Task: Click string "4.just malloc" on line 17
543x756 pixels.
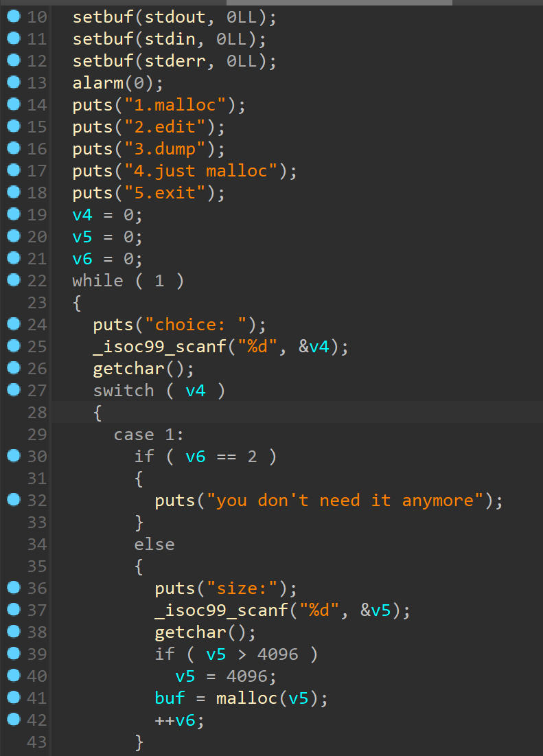Action: pos(201,171)
